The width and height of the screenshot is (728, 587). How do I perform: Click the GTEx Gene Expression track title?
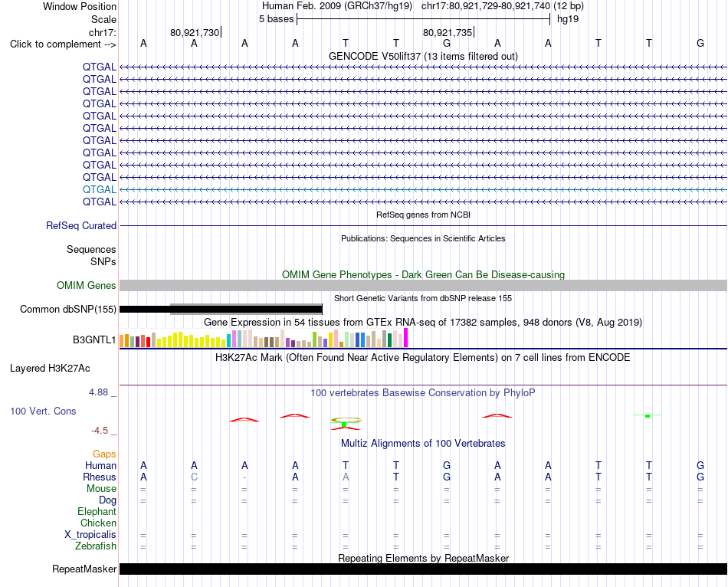[423, 323]
